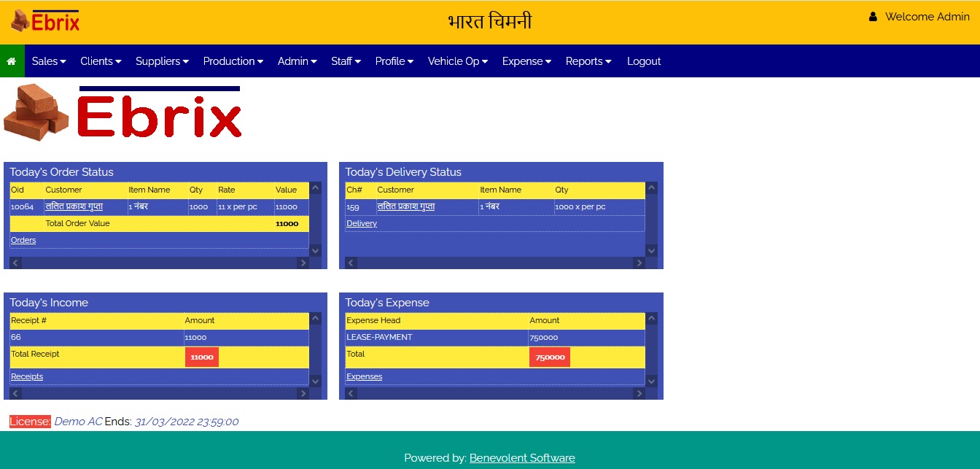980x469 pixels.
Task: Click the Today's Order Status heading
Action: pyautogui.click(x=62, y=172)
